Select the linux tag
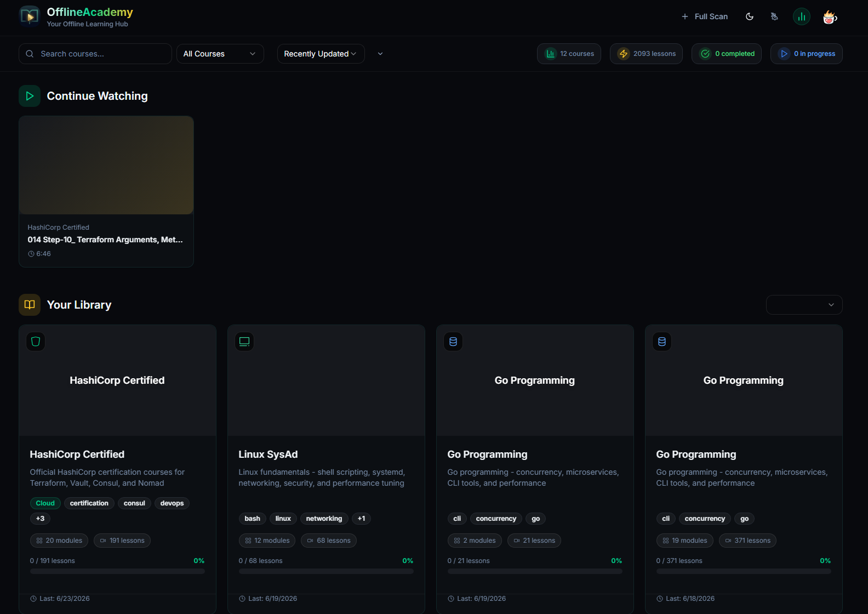868x614 pixels. pos(283,519)
